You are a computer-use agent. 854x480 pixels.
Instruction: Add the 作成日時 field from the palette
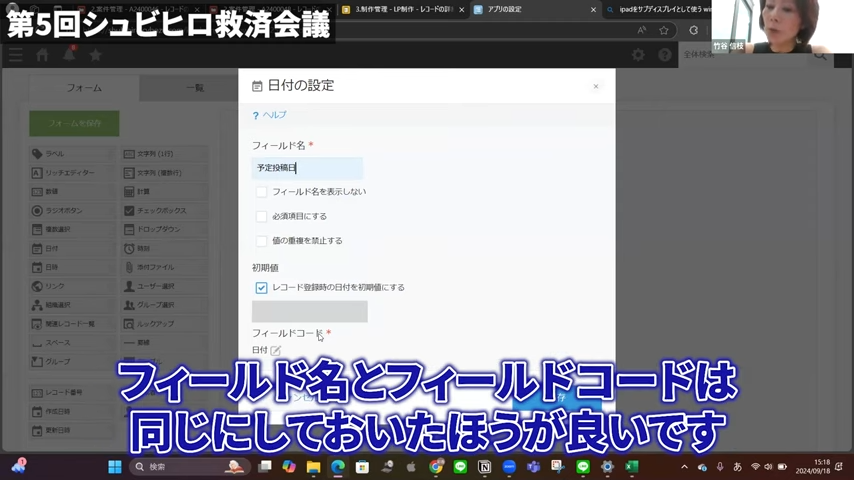point(72,411)
